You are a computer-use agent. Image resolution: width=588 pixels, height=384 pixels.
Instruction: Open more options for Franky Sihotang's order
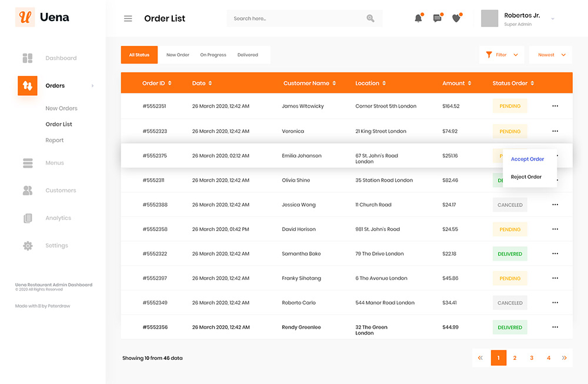[555, 278]
